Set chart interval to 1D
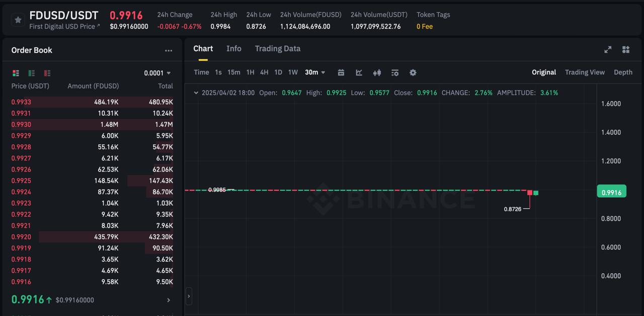 coord(278,72)
